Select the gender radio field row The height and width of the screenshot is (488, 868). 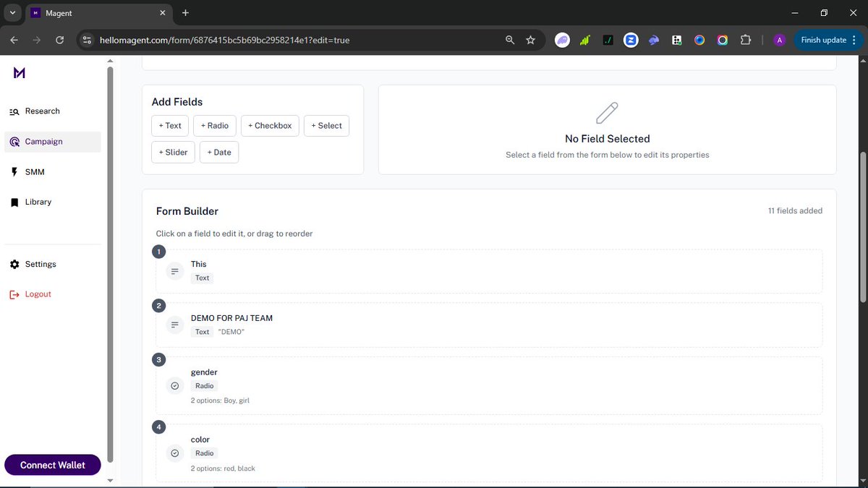click(489, 385)
